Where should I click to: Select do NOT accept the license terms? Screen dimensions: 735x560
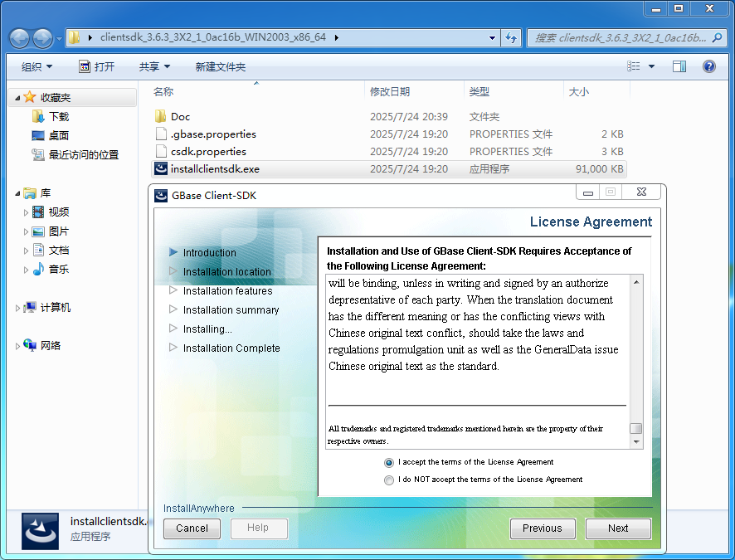point(389,480)
